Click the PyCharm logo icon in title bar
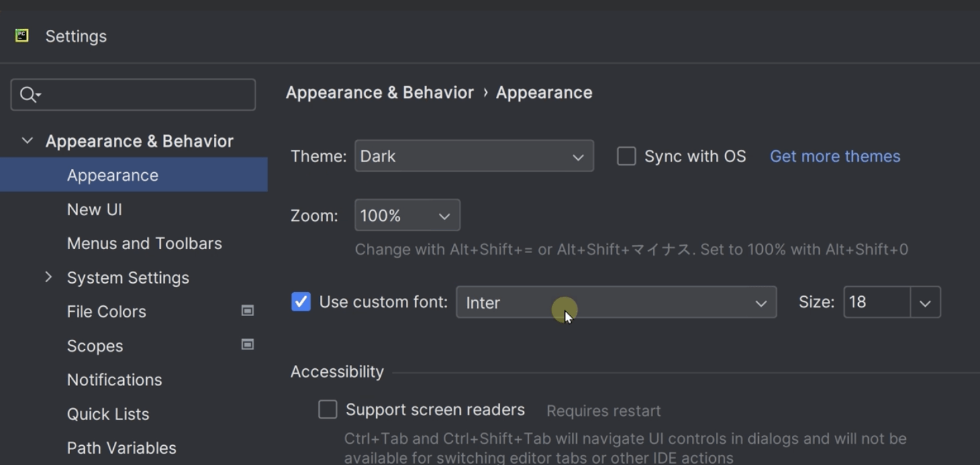Viewport: 980px width, 465px height. click(22, 36)
